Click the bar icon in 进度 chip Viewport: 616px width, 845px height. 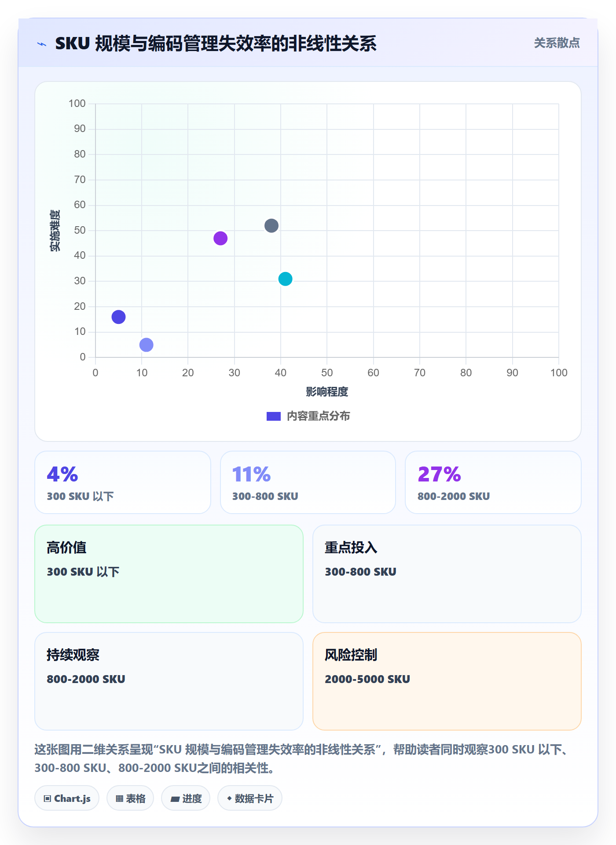click(x=175, y=799)
